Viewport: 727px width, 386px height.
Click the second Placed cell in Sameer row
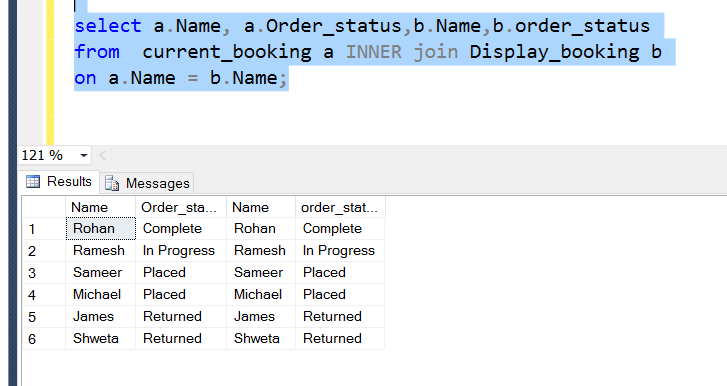pos(340,272)
